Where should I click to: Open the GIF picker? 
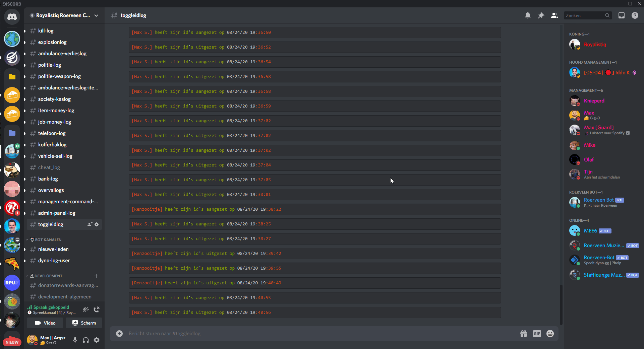pos(537,334)
